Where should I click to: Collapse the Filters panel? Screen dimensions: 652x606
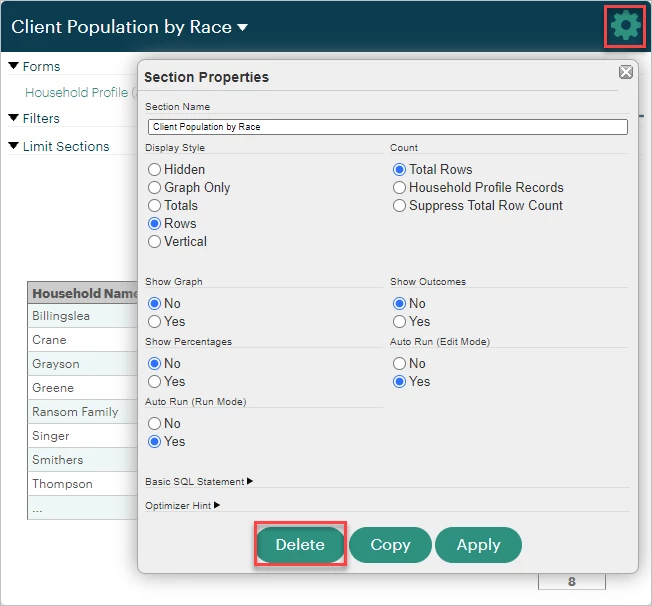(x=14, y=118)
